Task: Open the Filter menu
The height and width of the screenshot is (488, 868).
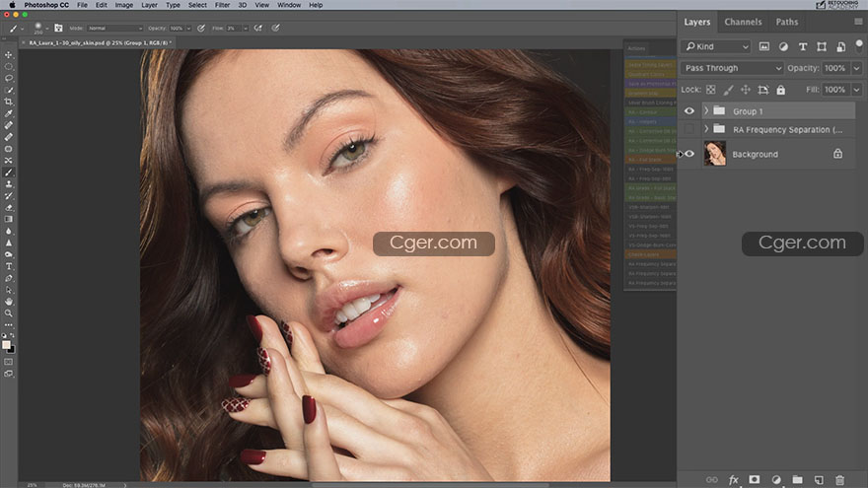Action: pyautogui.click(x=222, y=5)
